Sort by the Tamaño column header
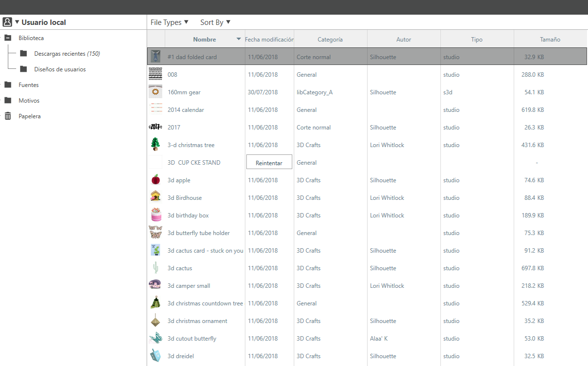The width and height of the screenshot is (588, 366). [550, 40]
